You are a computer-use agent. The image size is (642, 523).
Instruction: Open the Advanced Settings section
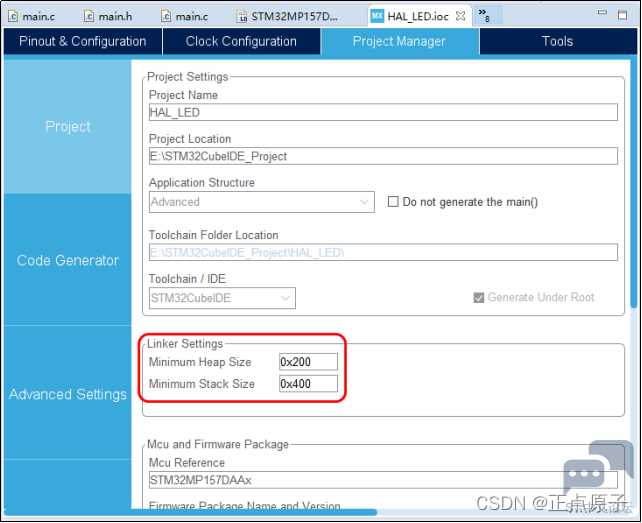67,394
